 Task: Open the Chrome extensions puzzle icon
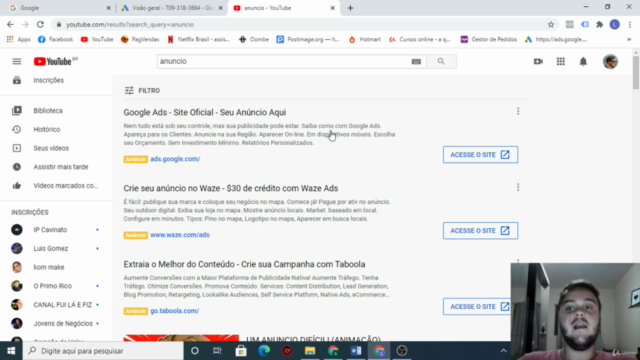(x=600, y=24)
